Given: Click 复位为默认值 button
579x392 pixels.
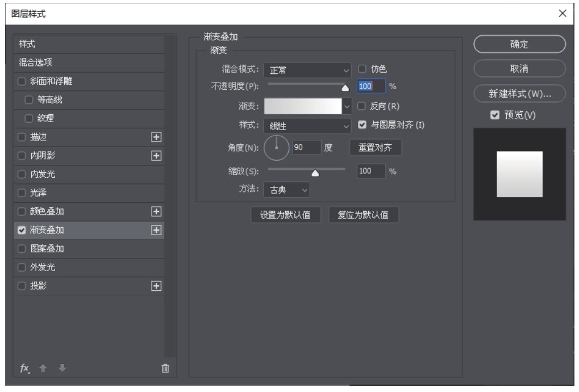Looking at the screenshot, I should [x=363, y=215].
